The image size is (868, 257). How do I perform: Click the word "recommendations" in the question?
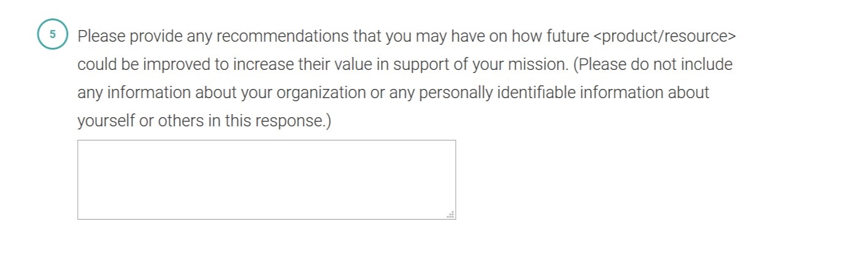coord(282,36)
